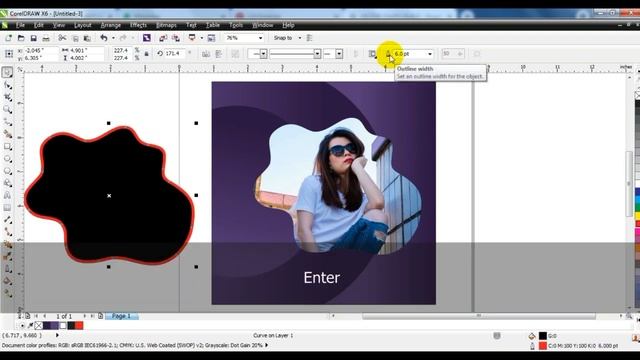
Task: Copy the selected object
Action: click(75, 38)
